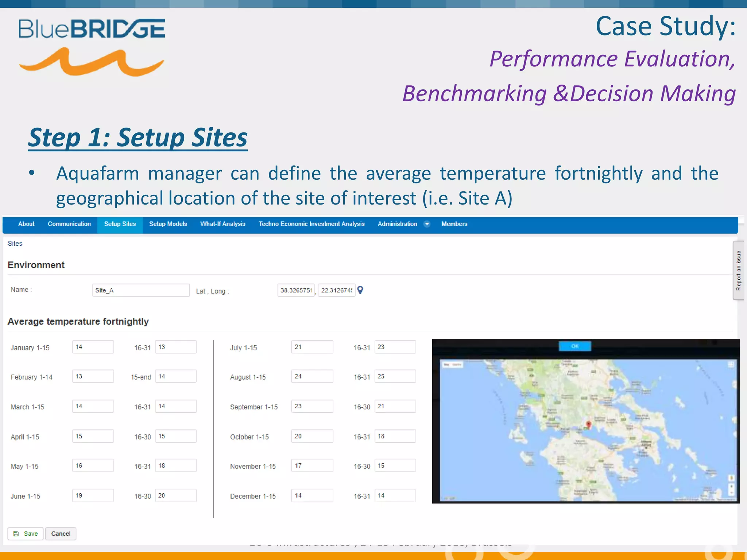Viewport: 747px width, 560px height.
Task: Click December 1-15 temperature field
Action: coord(312,495)
